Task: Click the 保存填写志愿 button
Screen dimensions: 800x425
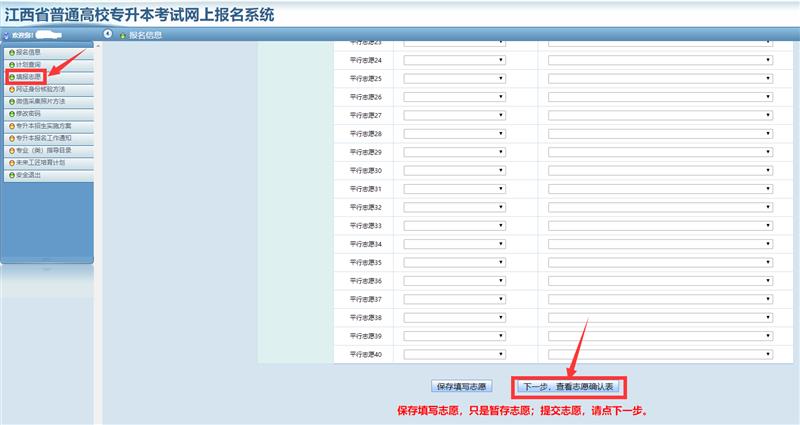Action: click(x=462, y=387)
